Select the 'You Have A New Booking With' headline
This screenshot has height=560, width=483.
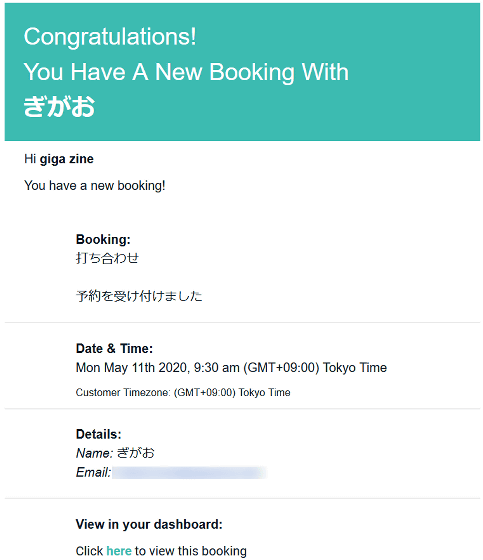[x=186, y=72]
